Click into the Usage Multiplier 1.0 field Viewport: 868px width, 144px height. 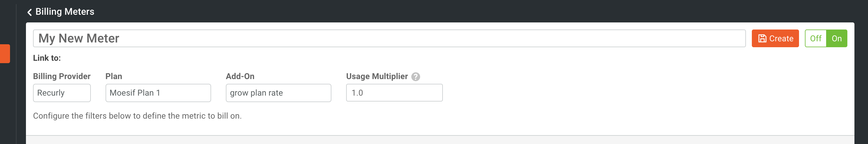pyautogui.click(x=394, y=93)
